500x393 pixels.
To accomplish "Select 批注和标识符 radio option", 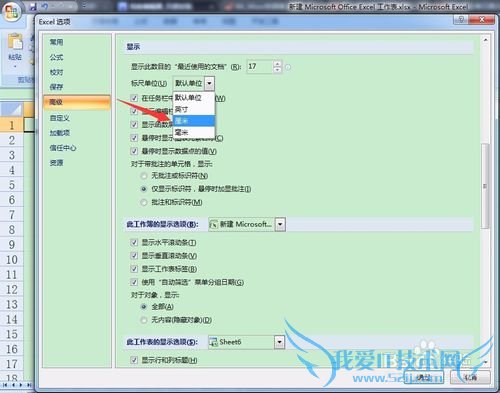I will (x=144, y=202).
